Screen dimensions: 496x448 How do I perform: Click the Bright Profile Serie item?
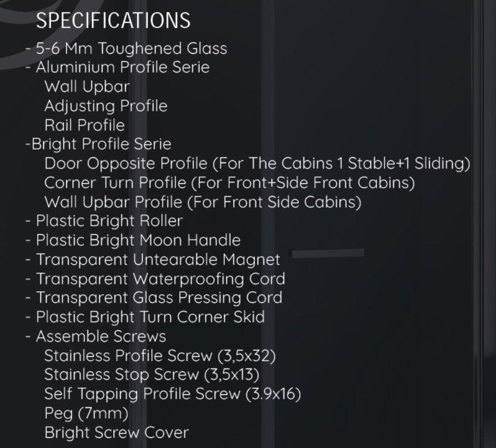click(x=98, y=144)
